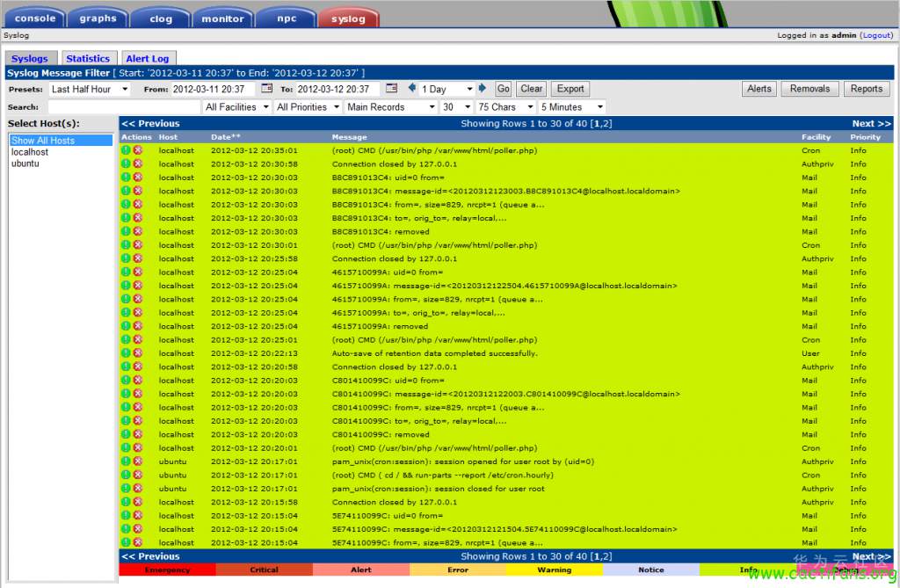Click green alert icon for 20:30:58 row
This screenshot has height=588, width=900.
[126, 163]
